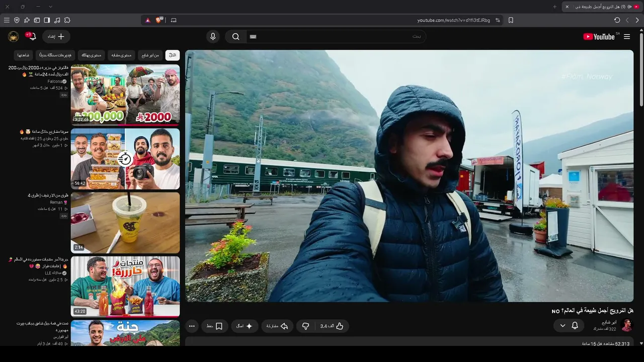Open more actions three-dot menu
The width and height of the screenshot is (644, 362).
pos(192,326)
